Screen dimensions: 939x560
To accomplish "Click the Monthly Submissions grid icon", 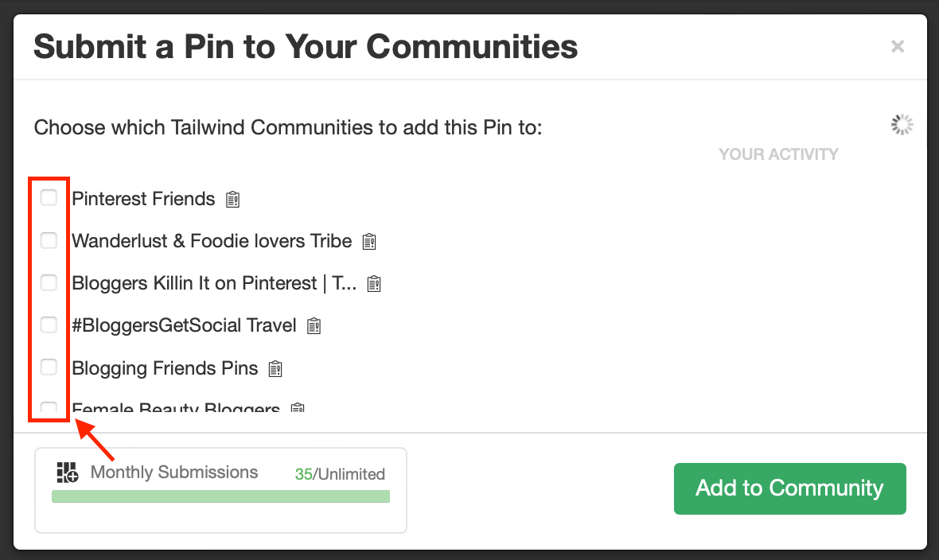I will 68,472.
